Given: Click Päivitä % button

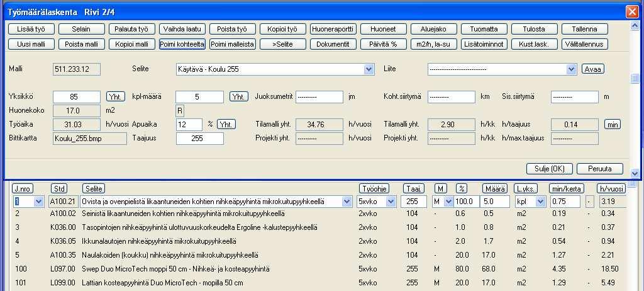Looking at the screenshot, I should click(383, 44).
